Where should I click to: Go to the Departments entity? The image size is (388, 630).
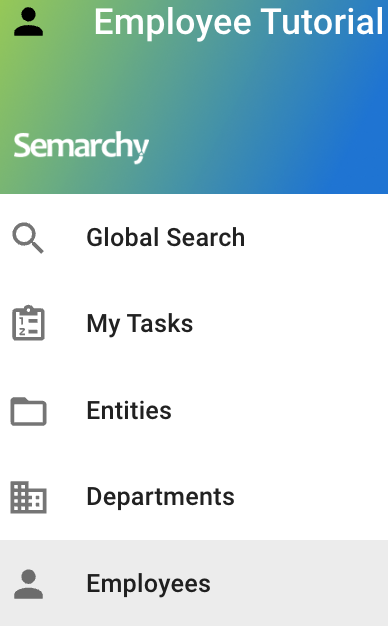(160, 497)
